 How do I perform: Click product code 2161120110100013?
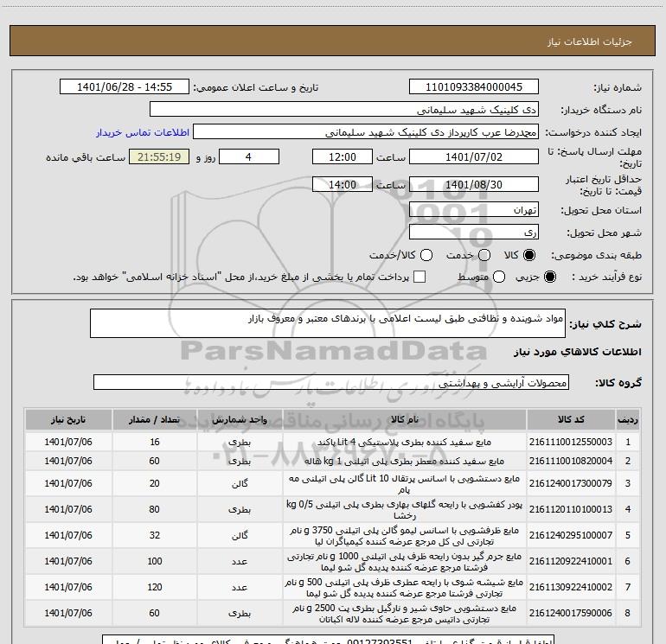[x=571, y=509]
